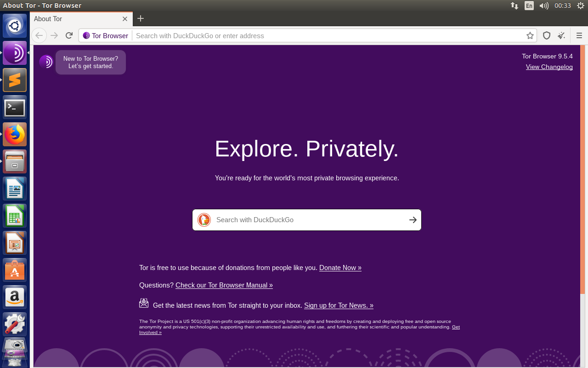
Task: Click the DuckDuckGo logo in the search bar
Action: [204, 220]
